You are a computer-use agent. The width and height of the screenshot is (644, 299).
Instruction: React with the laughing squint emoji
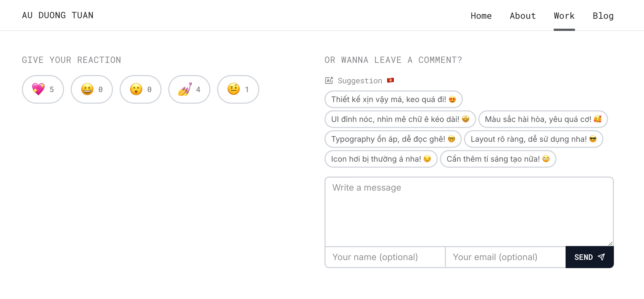pos(92,89)
